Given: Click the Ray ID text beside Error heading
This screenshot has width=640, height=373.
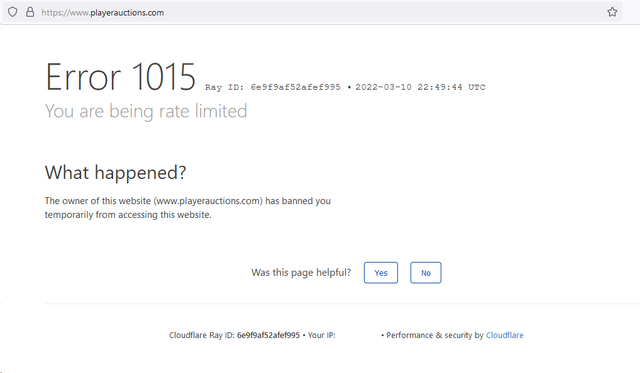Looking at the screenshot, I should pyautogui.click(x=273, y=87).
